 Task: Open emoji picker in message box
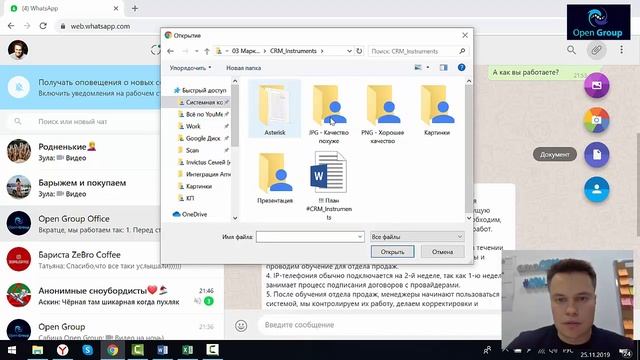point(241,325)
